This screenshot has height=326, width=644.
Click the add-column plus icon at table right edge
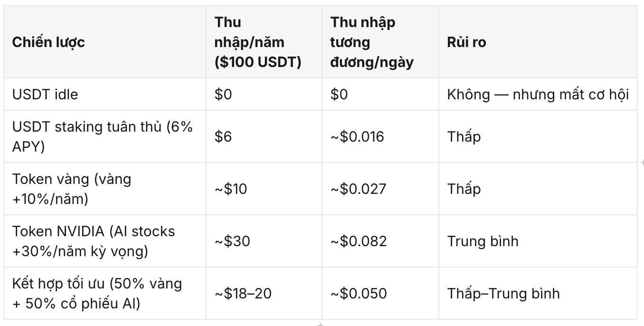pyautogui.click(x=642, y=163)
